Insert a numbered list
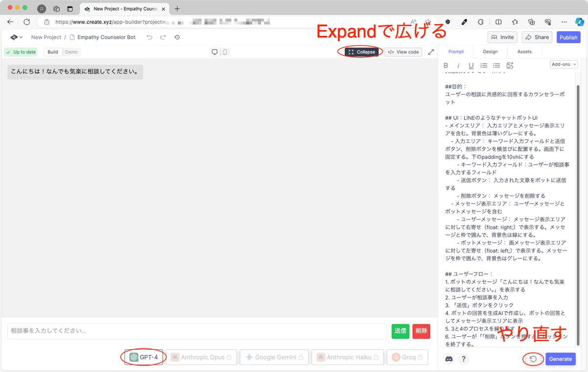Image resolution: width=588 pixels, height=372 pixels. pos(484,65)
